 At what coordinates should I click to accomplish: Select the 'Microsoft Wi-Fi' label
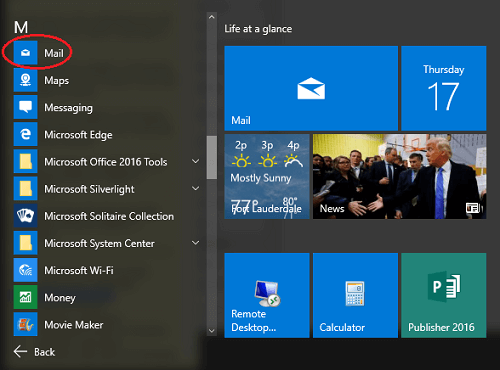[79, 270]
